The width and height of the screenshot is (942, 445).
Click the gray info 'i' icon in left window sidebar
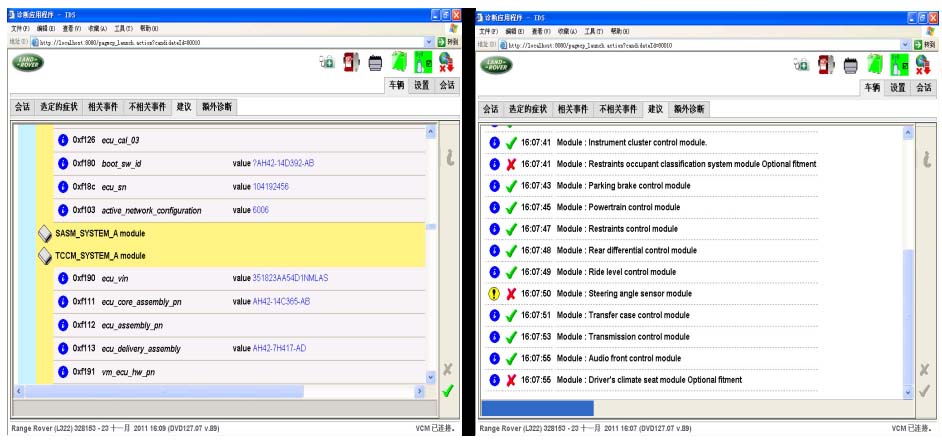click(x=449, y=158)
